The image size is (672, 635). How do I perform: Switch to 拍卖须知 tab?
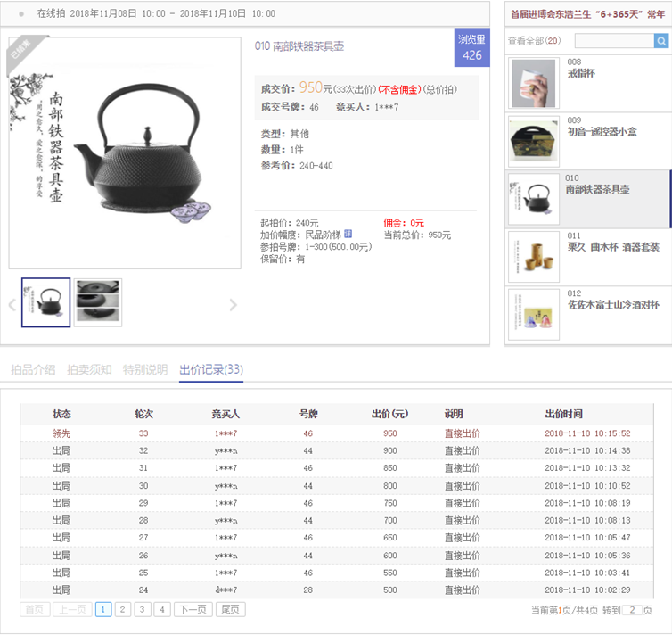click(x=89, y=369)
